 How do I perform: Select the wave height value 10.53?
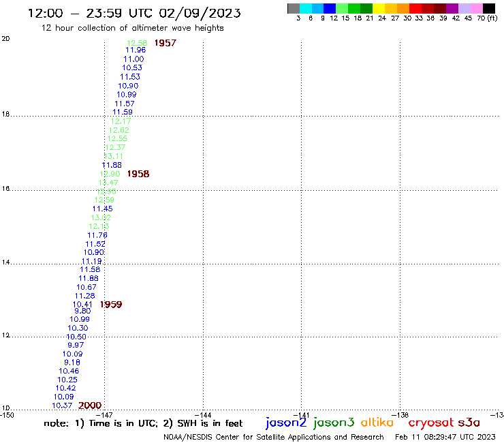point(132,68)
